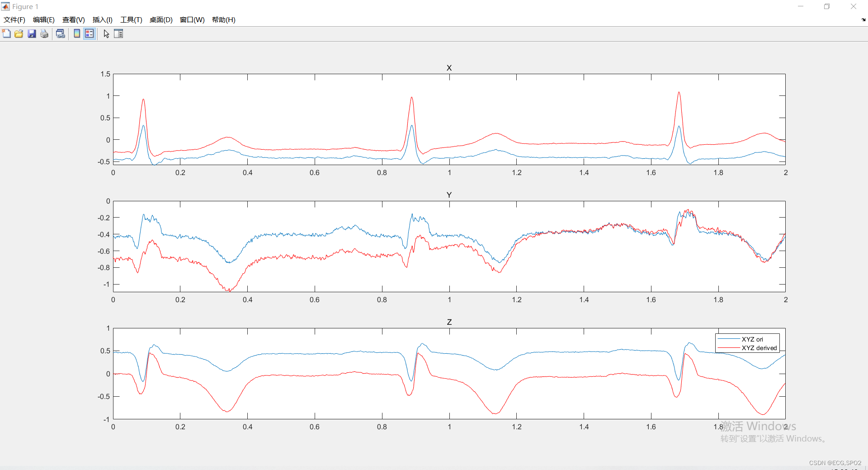Minimize the Figure 1 window

point(801,6)
